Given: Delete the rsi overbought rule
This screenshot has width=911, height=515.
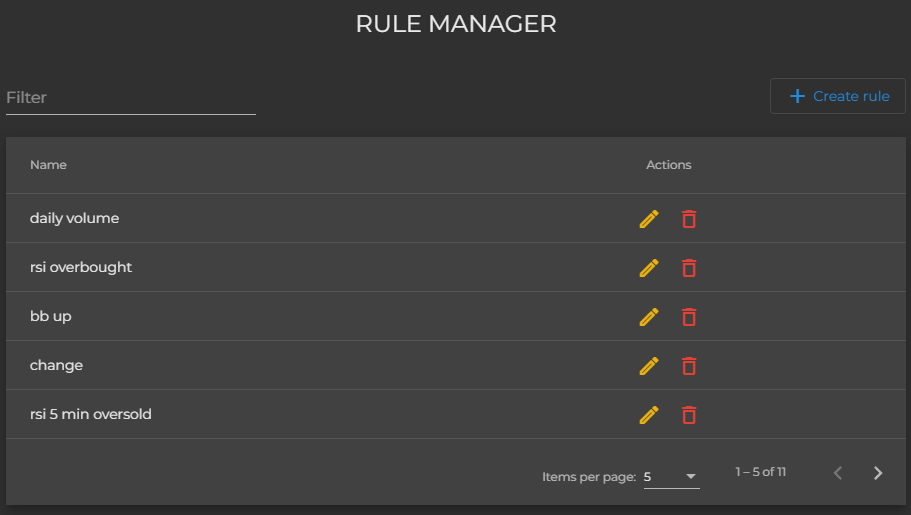Looking at the screenshot, I should [689, 268].
